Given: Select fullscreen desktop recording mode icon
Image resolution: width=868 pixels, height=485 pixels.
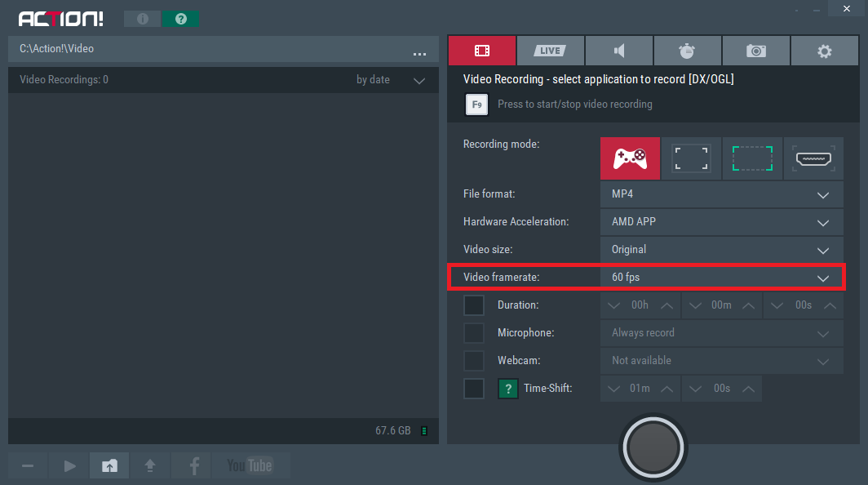Looking at the screenshot, I should pyautogui.click(x=691, y=158).
